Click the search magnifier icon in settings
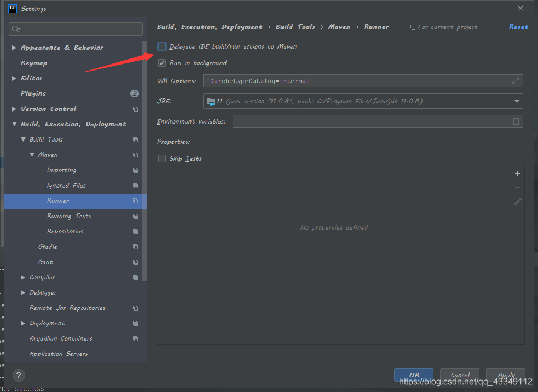Screen dimensions: 538x392 16,29
